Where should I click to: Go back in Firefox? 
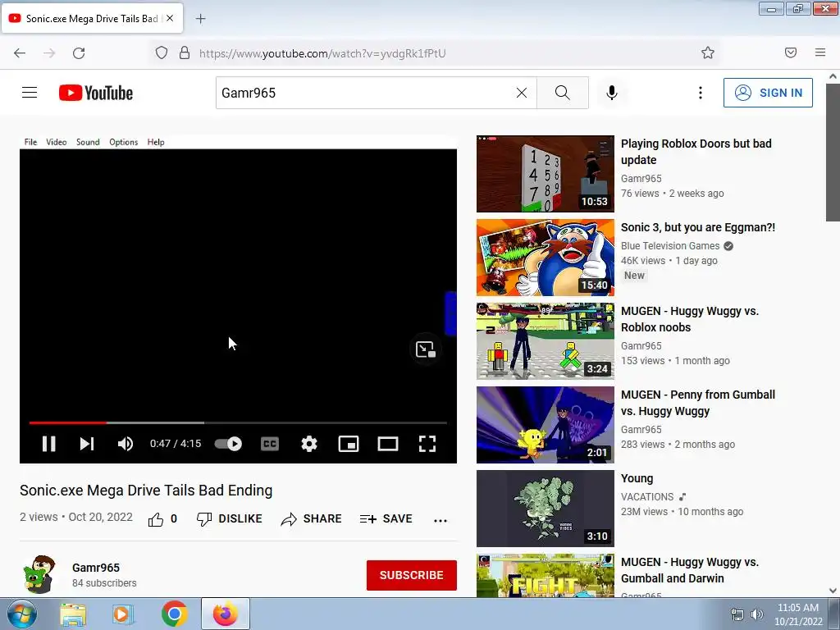pos(20,52)
